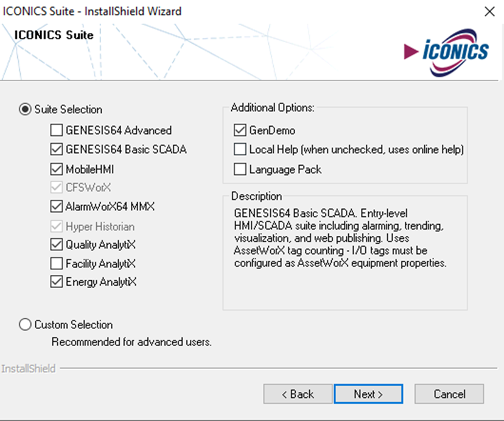Select the Suite Selection radio button
The image size is (504, 421).
coord(25,109)
